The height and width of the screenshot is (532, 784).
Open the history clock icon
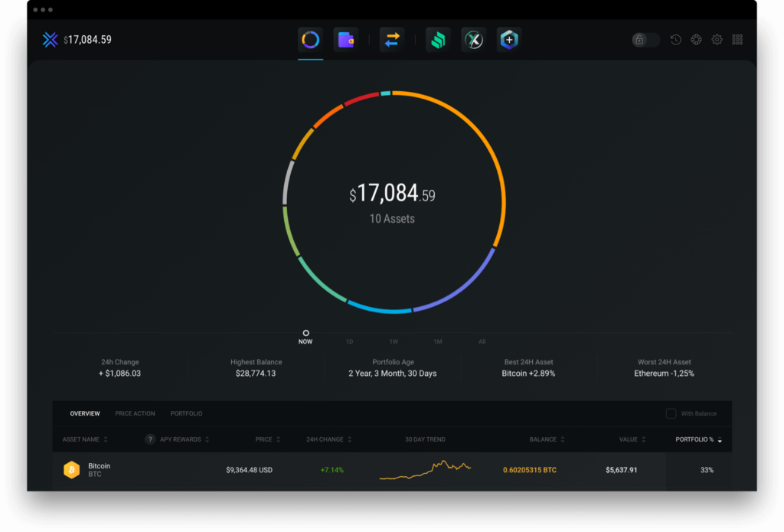point(675,40)
